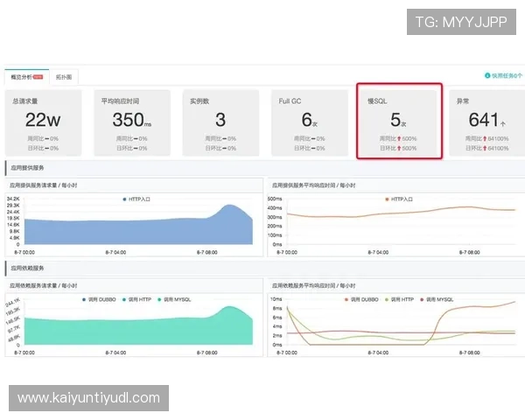Click the info icon beside 快照任务0个
Screen dimensions: 525x420
[x=487, y=76]
